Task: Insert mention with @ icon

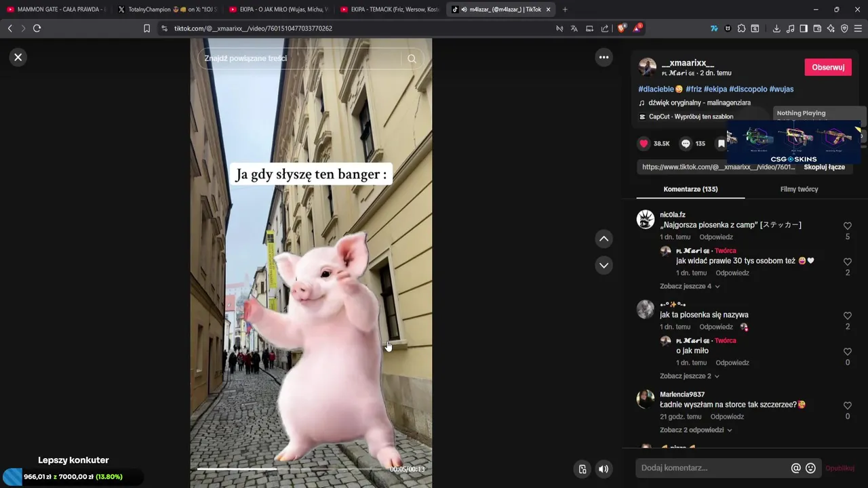Action: (796, 468)
